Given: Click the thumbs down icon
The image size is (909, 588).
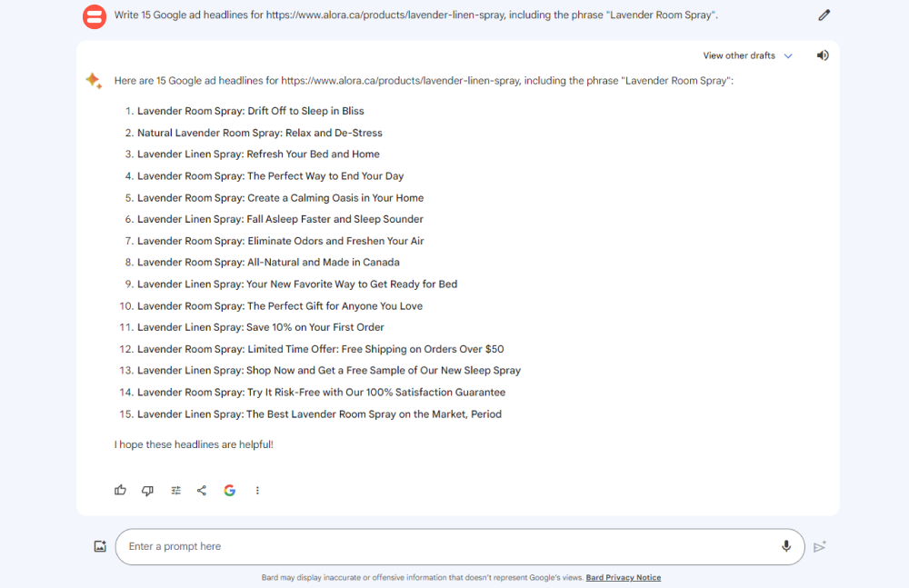Looking at the screenshot, I should tap(148, 491).
